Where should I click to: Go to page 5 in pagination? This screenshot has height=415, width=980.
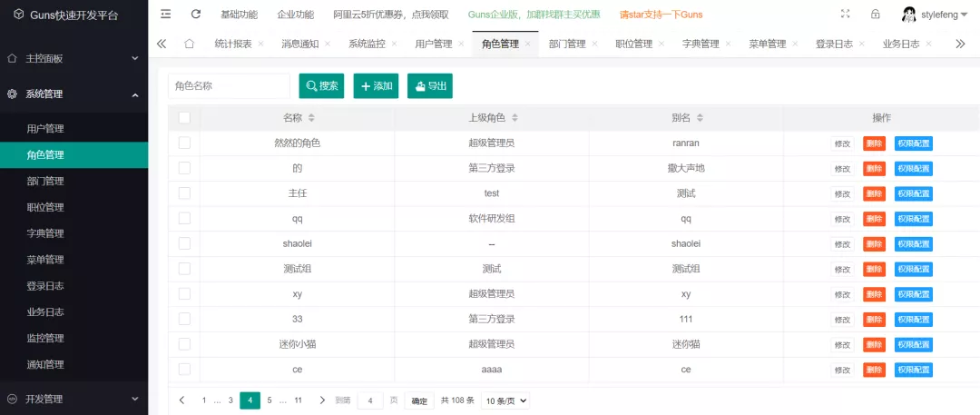click(x=269, y=400)
